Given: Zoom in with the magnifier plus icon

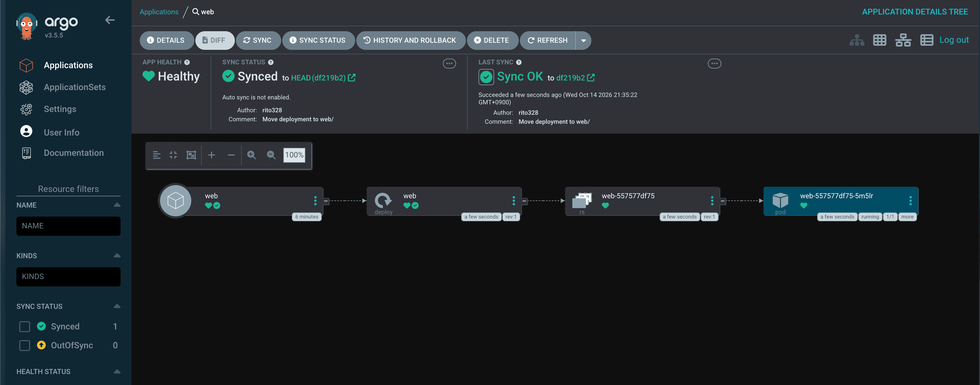Looking at the screenshot, I should point(252,155).
